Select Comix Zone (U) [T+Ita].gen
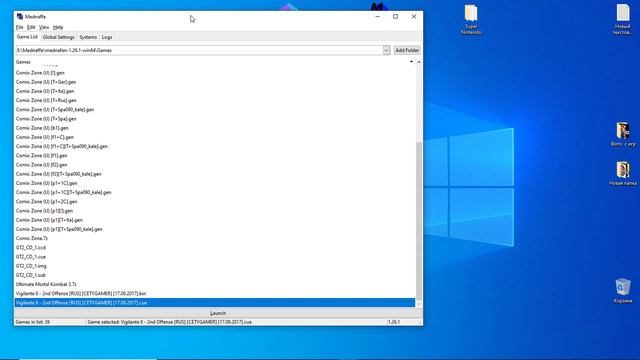 click(215, 91)
